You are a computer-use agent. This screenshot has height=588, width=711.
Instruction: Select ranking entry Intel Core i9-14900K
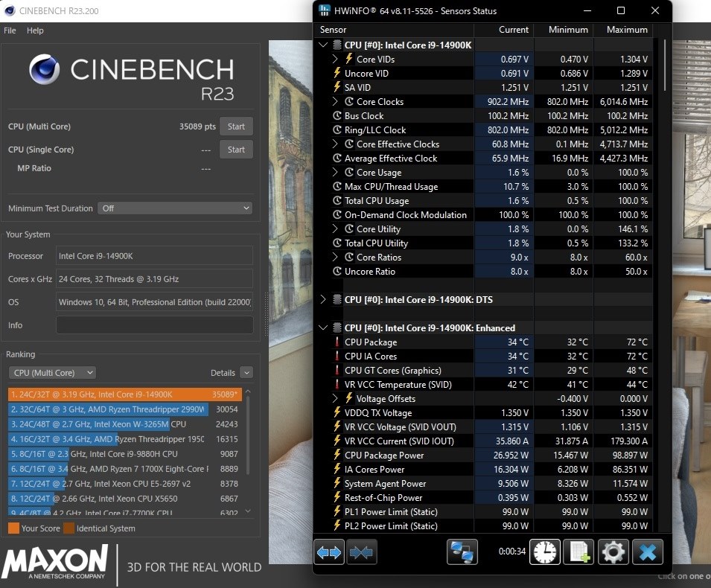[x=124, y=394]
